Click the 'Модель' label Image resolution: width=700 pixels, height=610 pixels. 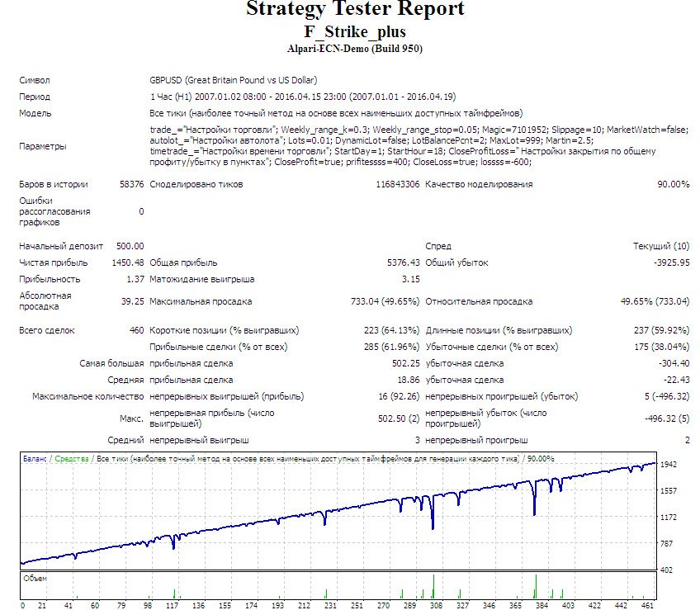[35, 113]
